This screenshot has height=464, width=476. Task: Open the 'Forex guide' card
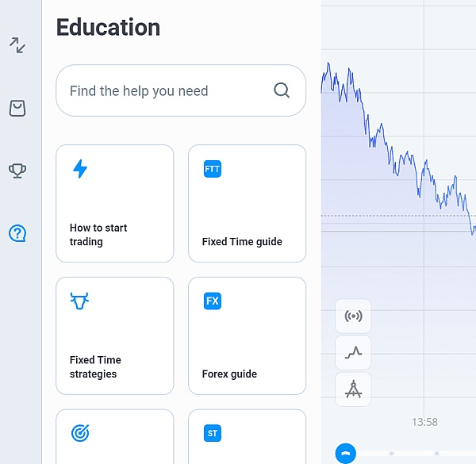(247, 336)
